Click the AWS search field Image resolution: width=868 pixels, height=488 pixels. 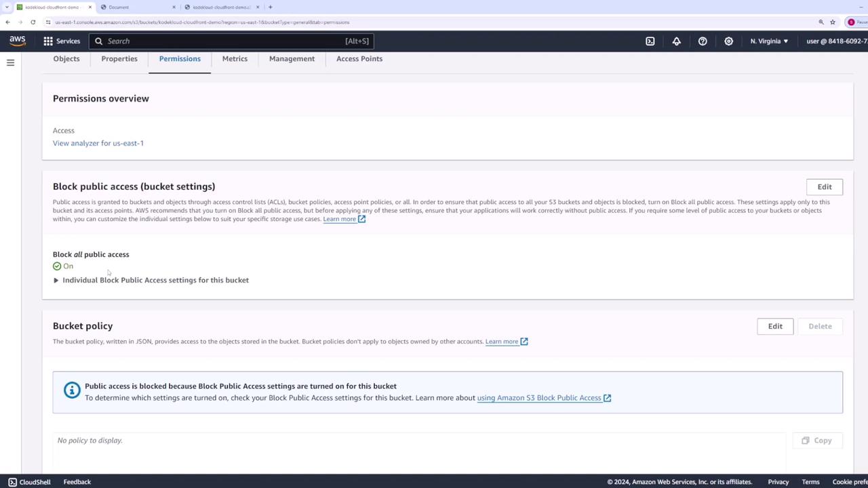click(x=231, y=41)
